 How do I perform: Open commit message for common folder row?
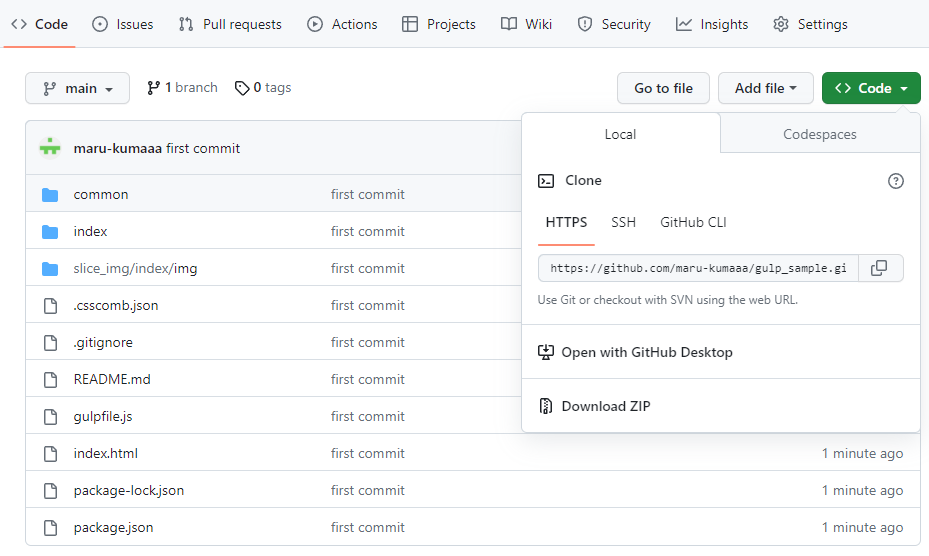pyautogui.click(x=367, y=194)
